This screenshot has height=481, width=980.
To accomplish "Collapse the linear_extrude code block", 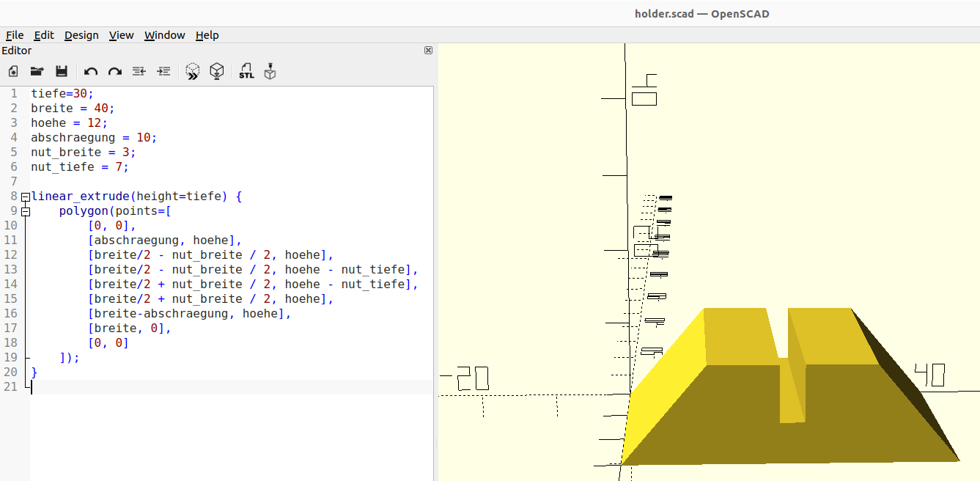I will (26, 197).
